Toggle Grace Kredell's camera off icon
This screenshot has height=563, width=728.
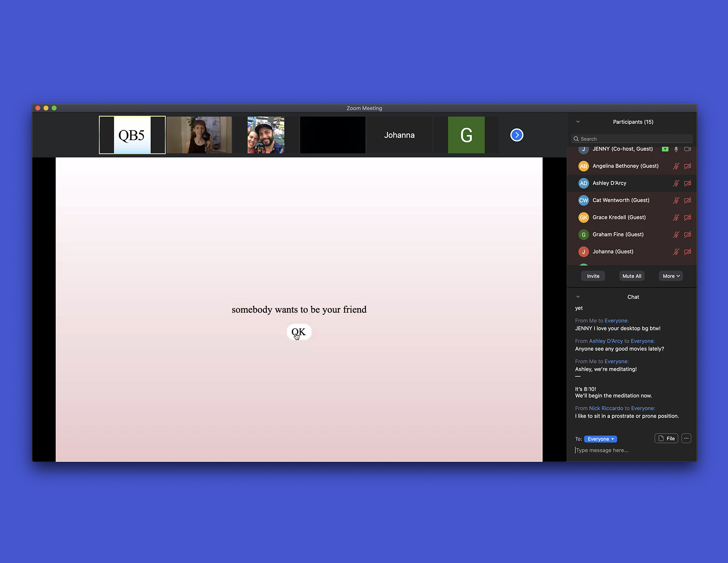tap(687, 218)
